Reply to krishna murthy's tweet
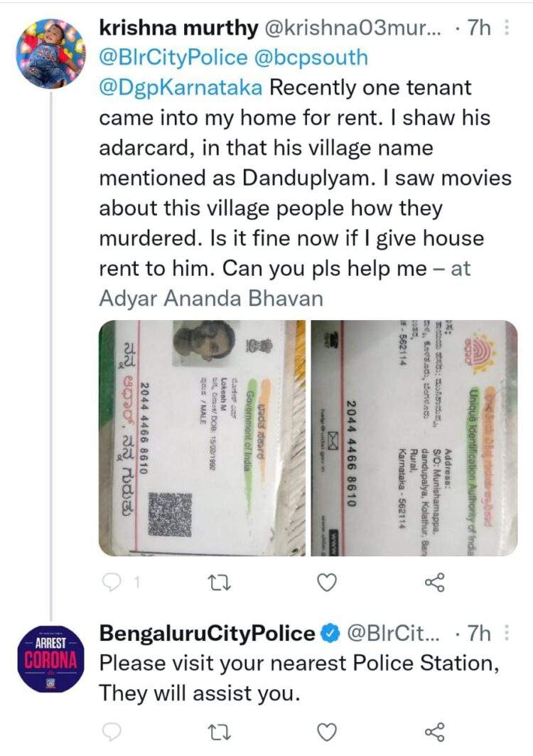The width and height of the screenshot is (533, 756). coord(113,583)
